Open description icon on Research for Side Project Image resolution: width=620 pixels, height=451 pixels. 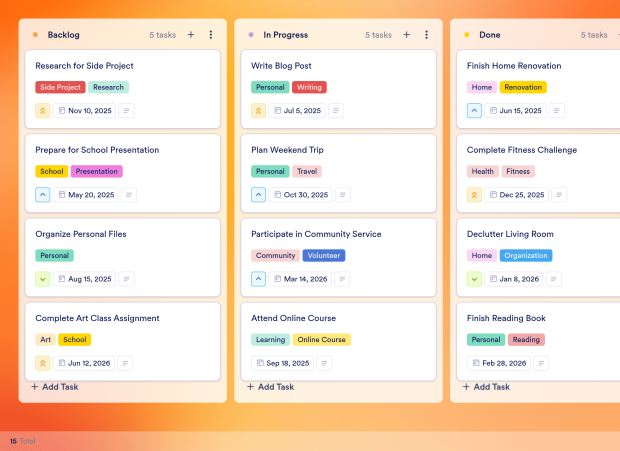[127, 111]
